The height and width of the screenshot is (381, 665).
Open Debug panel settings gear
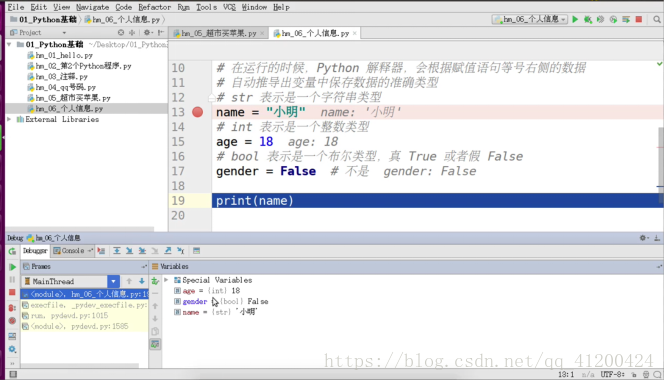pyautogui.click(x=643, y=238)
